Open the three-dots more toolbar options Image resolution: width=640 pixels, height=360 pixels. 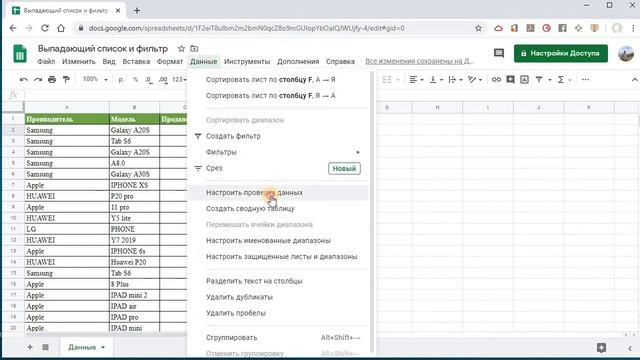[x=585, y=80]
